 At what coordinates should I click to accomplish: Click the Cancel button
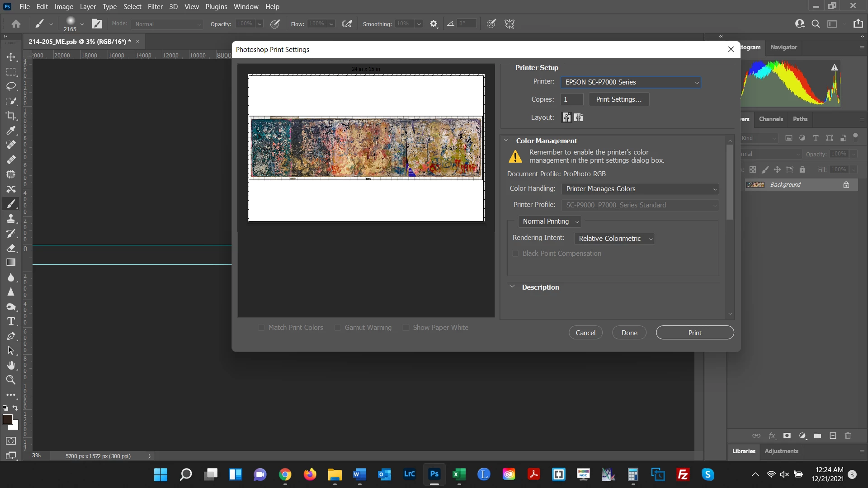pos(585,333)
